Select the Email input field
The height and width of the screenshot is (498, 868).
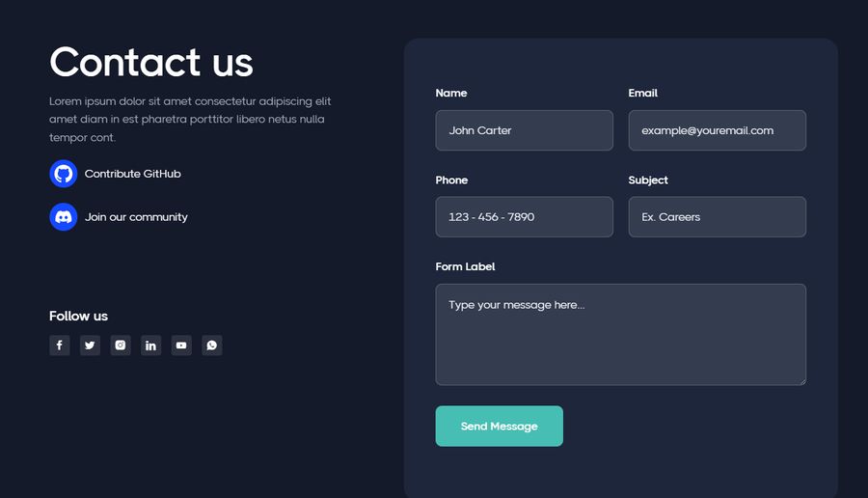pyautogui.click(x=718, y=130)
